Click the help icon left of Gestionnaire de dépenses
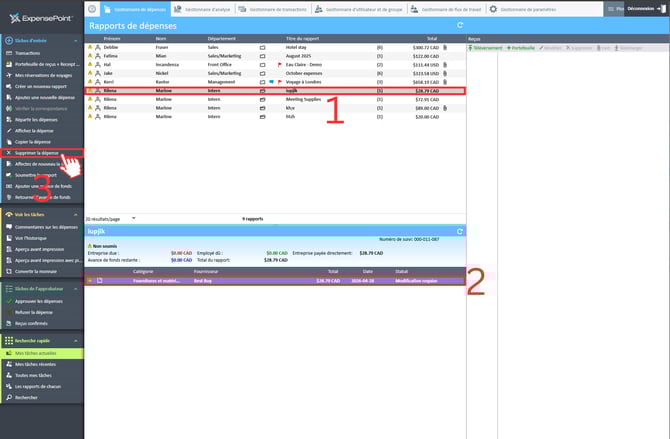The height and width of the screenshot is (439, 670). (93, 8)
